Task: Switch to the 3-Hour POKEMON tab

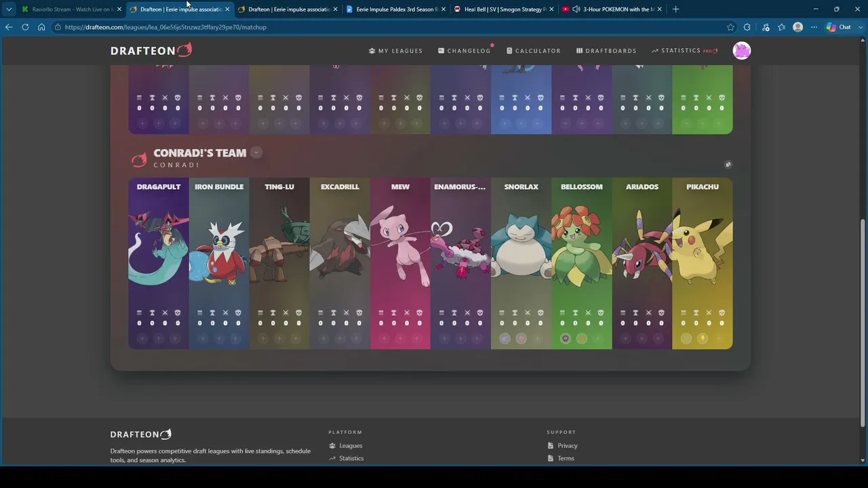Action: tap(612, 9)
